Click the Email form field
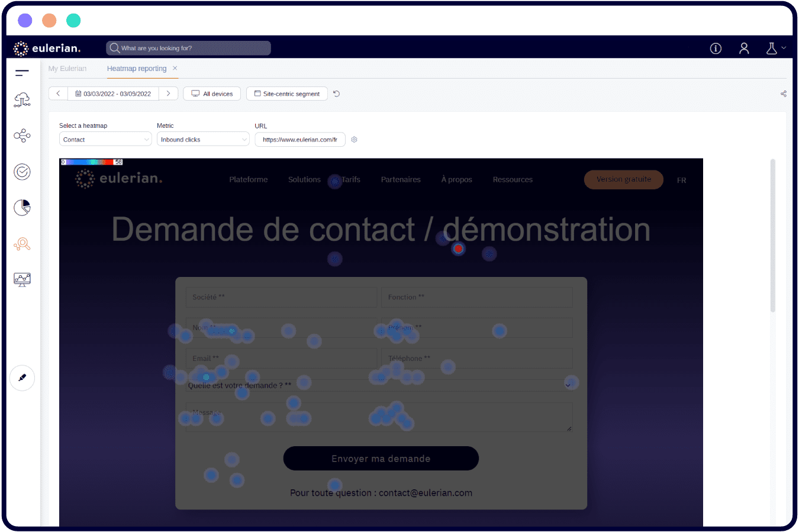Screen dimensions: 799x532 (281, 359)
